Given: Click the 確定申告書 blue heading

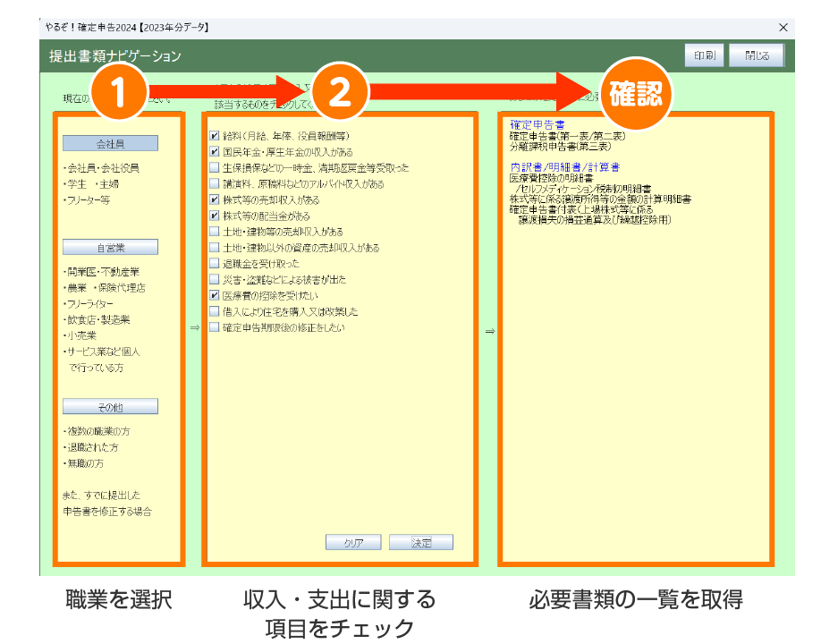Looking at the screenshot, I should pyautogui.click(x=537, y=125).
